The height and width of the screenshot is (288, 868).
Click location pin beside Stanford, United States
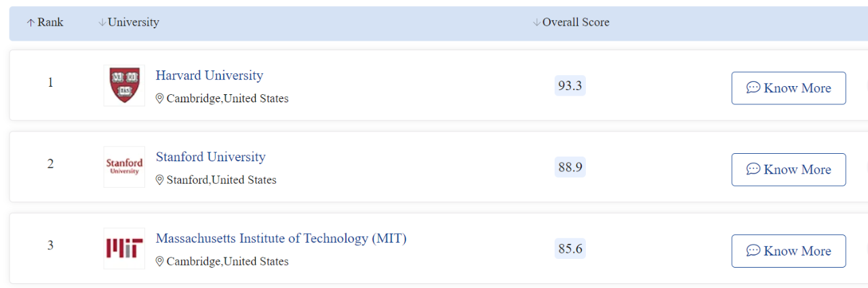click(160, 180)
